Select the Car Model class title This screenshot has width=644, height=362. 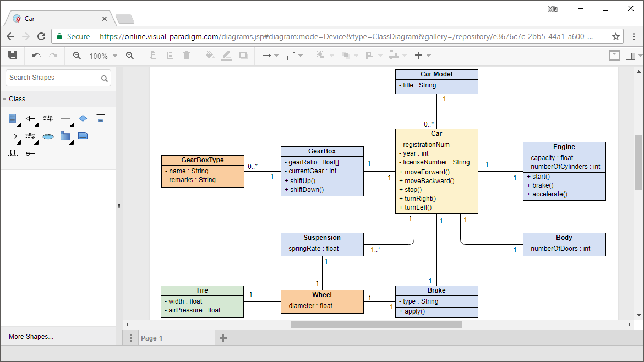[436, 74]
